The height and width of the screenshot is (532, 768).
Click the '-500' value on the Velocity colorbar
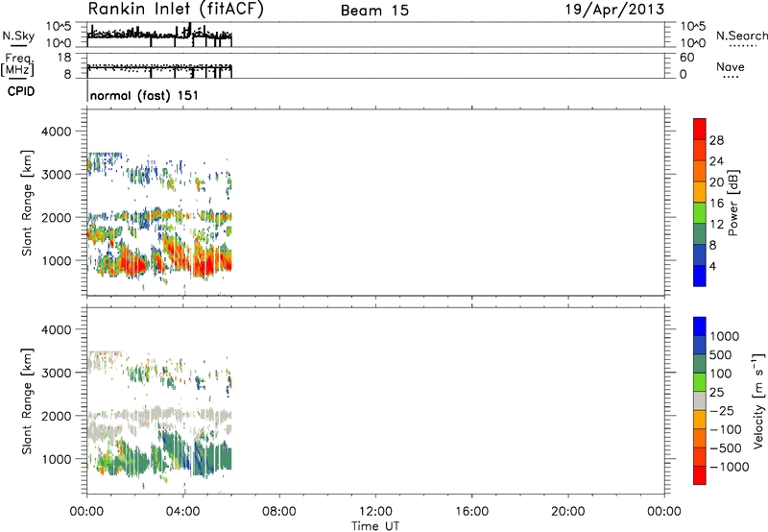click(726, 447)
